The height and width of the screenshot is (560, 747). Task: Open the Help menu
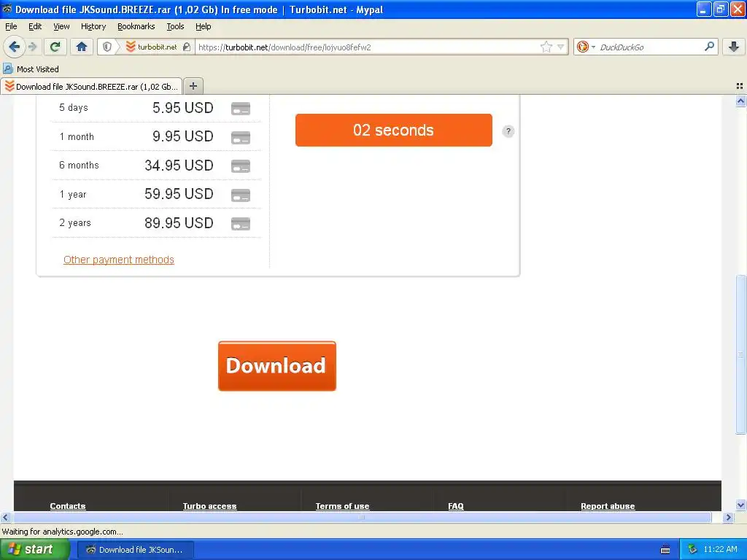point(203,26)
